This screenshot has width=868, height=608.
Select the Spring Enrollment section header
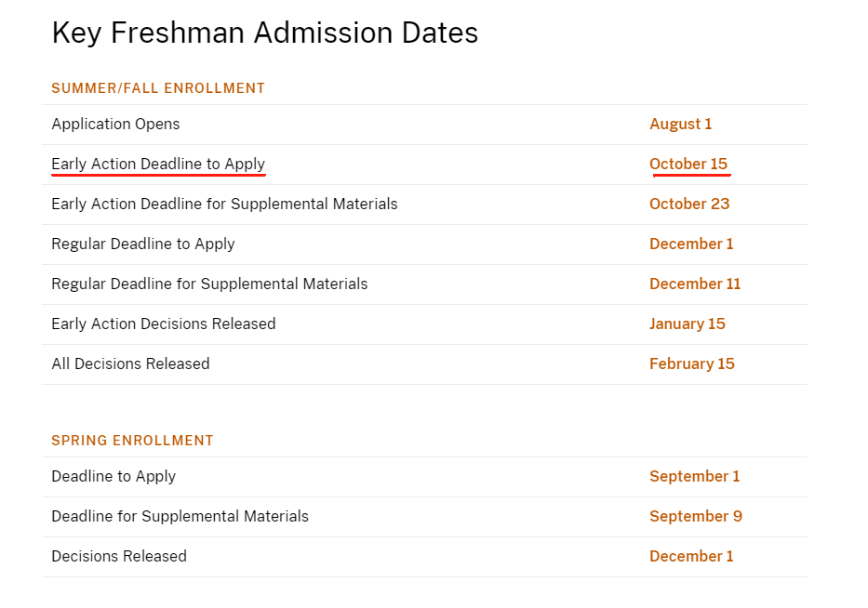pyautogui.click(x=132, y=441)
